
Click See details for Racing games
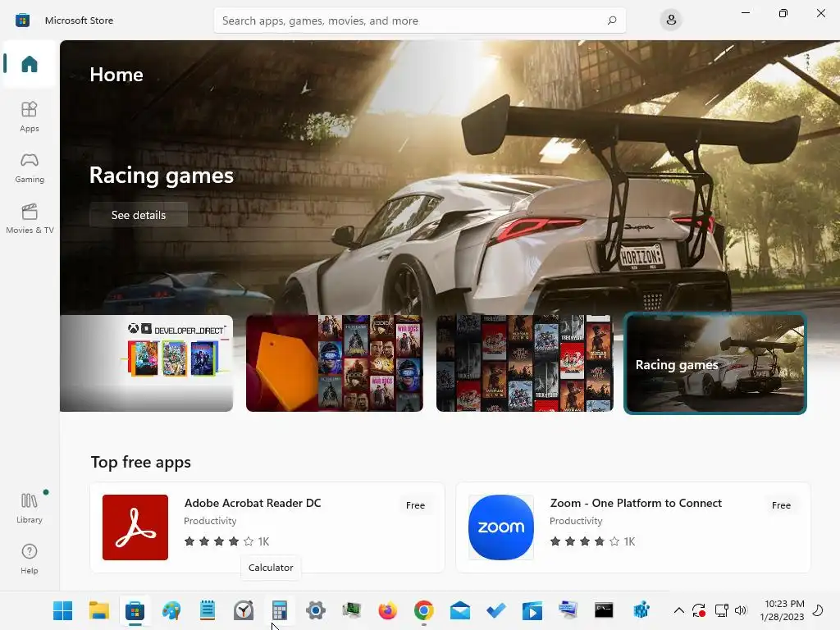[x=138, y=215]
